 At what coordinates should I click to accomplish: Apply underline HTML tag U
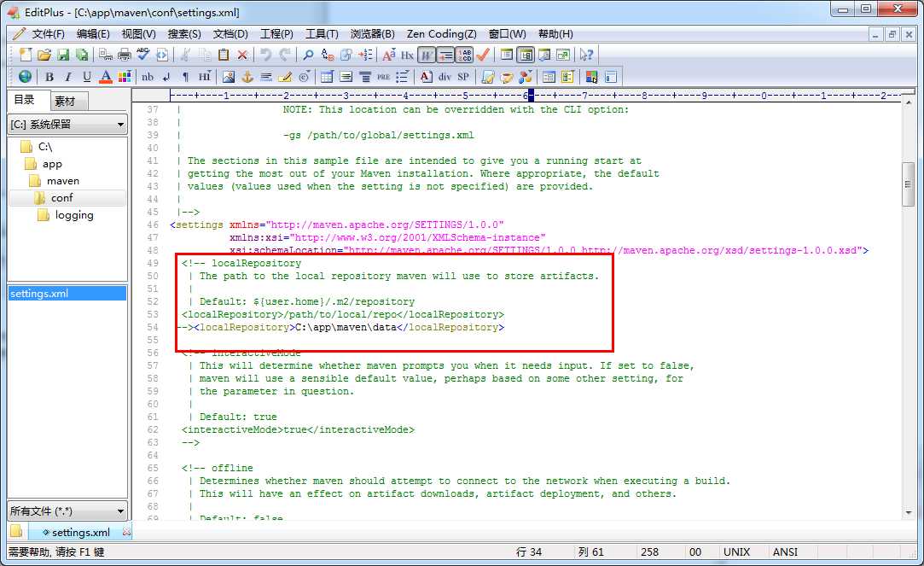click(x=87, y=77)
